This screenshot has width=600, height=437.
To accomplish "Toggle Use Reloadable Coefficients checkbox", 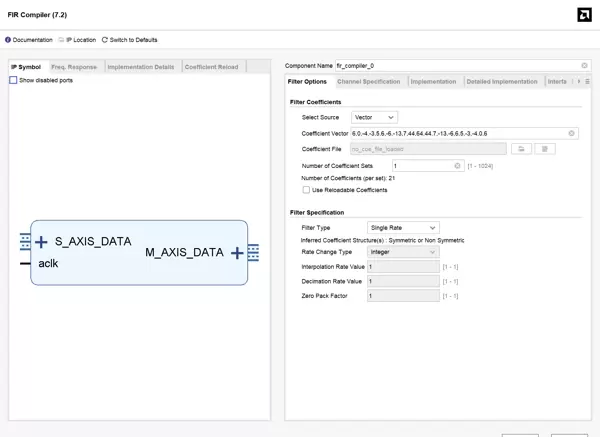I will pos(306,190).
